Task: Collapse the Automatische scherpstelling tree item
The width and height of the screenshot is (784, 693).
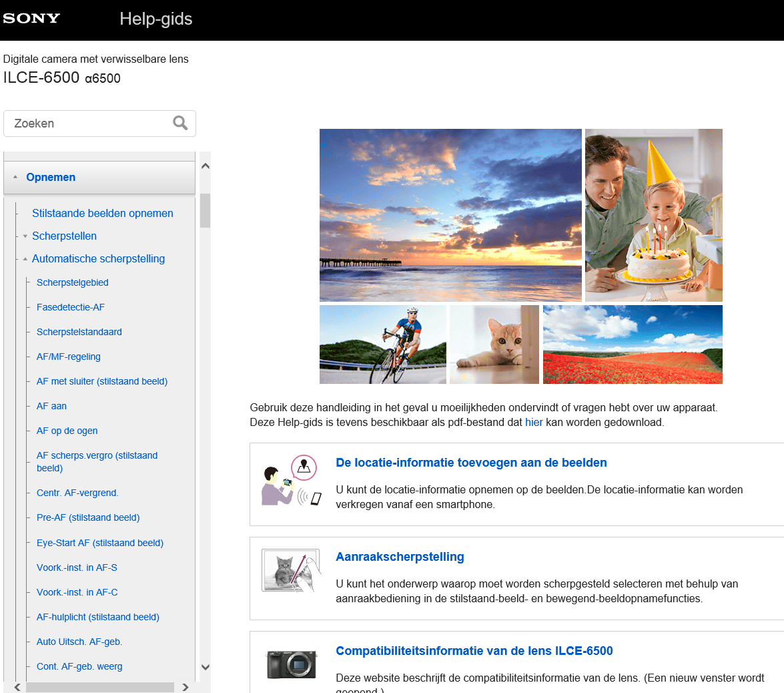Action: (25, 259)
